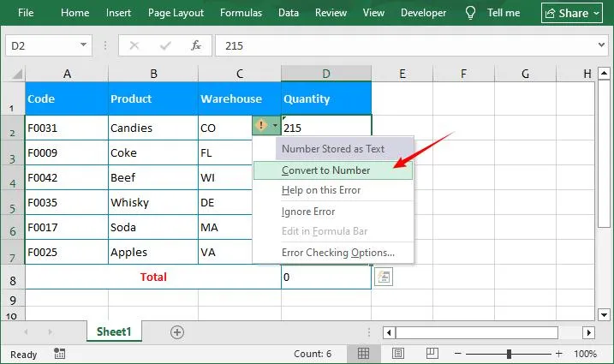
Task: Click vertical scrollbar up arrow
Action: [x=604, y=73]
